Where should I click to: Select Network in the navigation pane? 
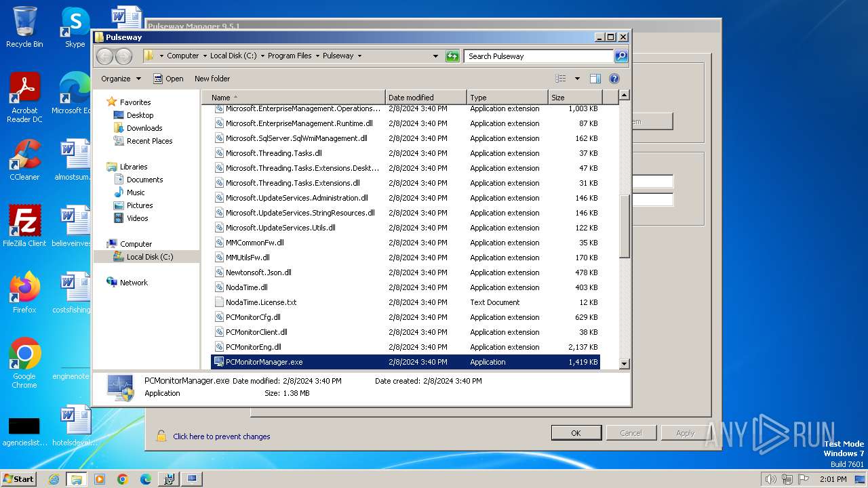pos(134,283)
